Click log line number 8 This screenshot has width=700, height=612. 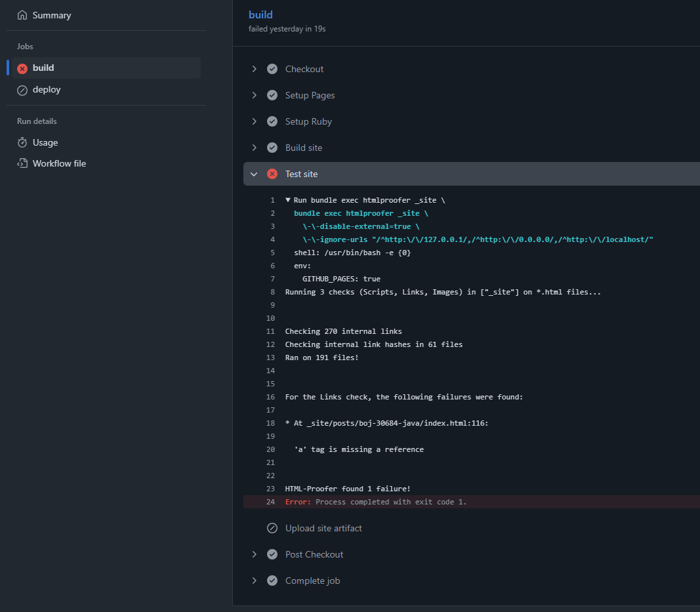point(272,292)
